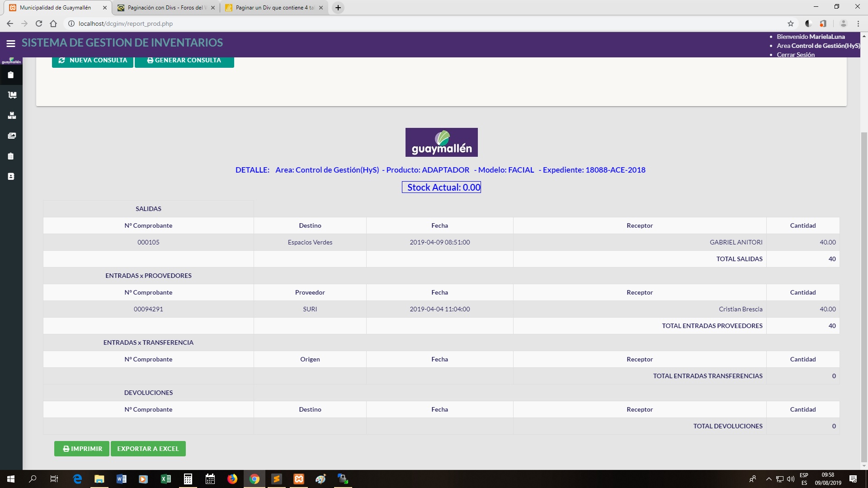This screenshot has height=488, width=868.
Task: Open Paint from the taskbar
Action: (x=321, y=479)
